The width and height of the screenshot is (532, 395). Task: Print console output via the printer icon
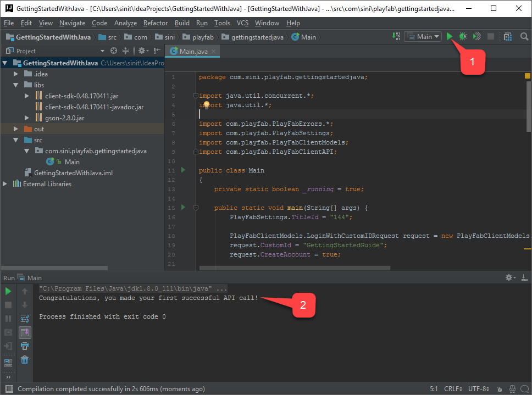tap(24, 346)
